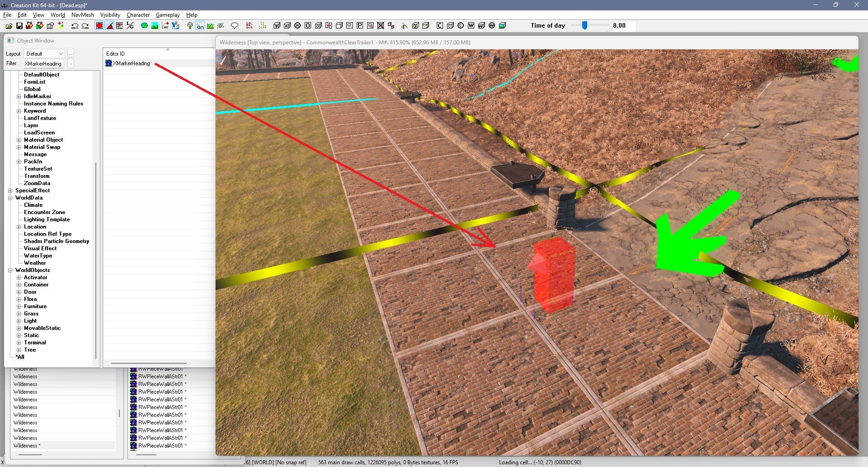Click the Filter text field
868x467 pixels.
point(43,64)
